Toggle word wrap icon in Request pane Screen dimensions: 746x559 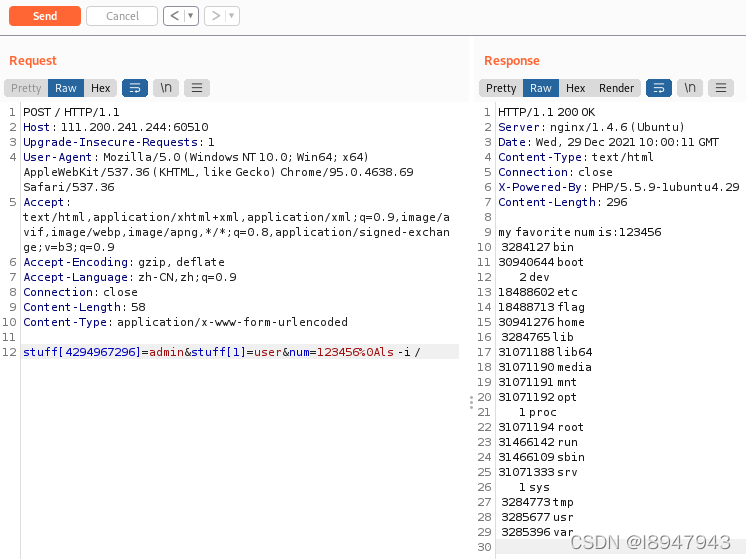[135, 88]
